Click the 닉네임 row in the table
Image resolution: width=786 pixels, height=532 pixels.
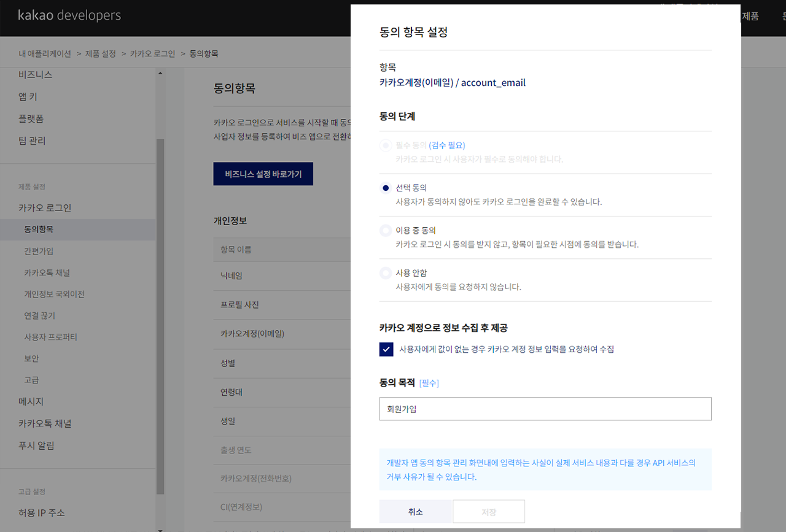tap(282, 276)
